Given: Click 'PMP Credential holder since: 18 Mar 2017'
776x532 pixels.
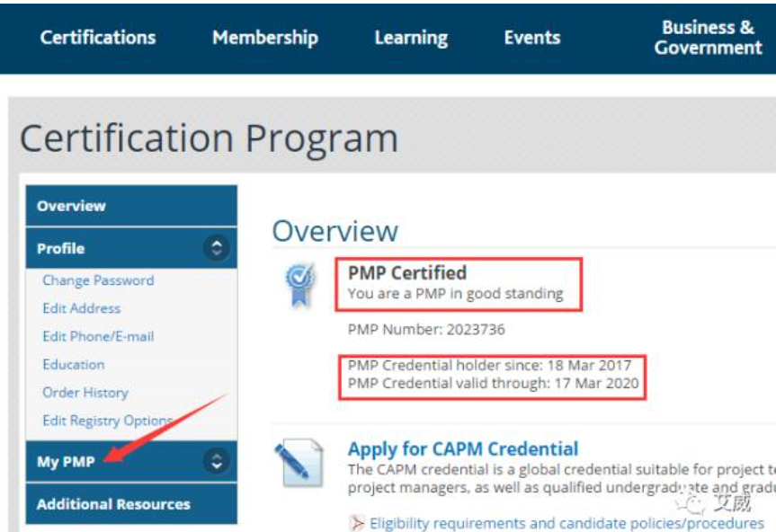Looking at the screenshot, I should point(489,366).
